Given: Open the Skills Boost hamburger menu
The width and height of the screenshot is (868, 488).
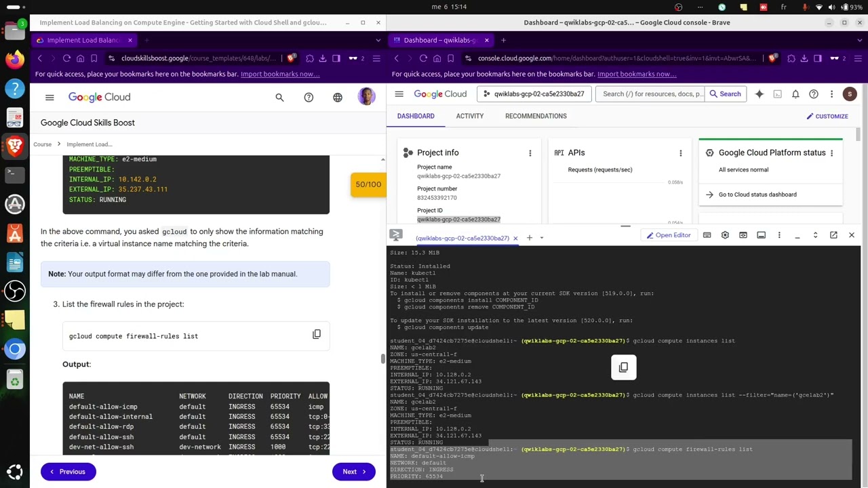Looking at the screenshot, I should [x=50, y=98].
